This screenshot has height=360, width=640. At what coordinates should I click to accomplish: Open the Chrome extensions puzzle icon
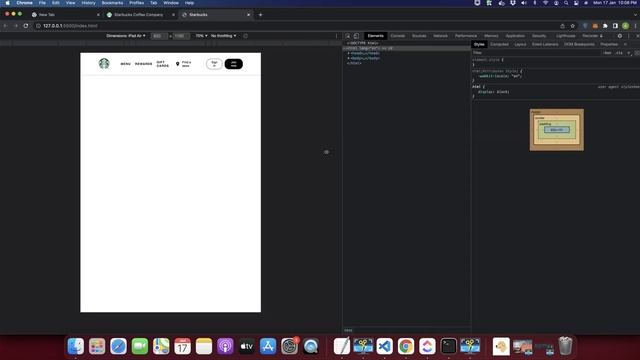click(x=605, y=26)
